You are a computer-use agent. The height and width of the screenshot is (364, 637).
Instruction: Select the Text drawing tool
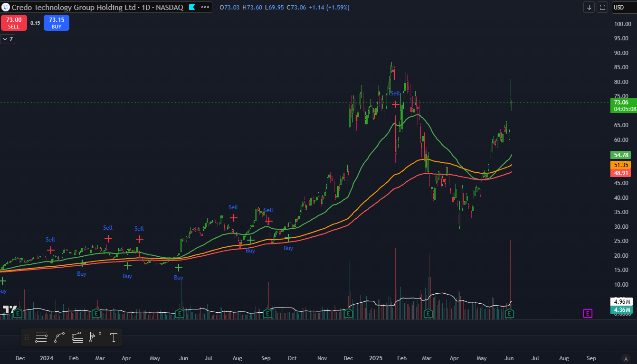(114, 338)
